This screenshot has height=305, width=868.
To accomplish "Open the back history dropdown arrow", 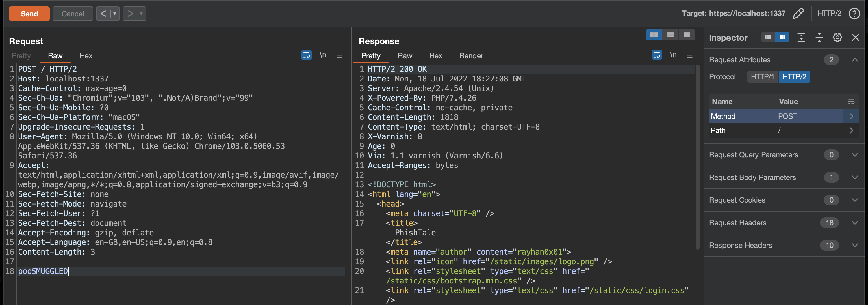I will pyautogui.click(x=114, y=14).
